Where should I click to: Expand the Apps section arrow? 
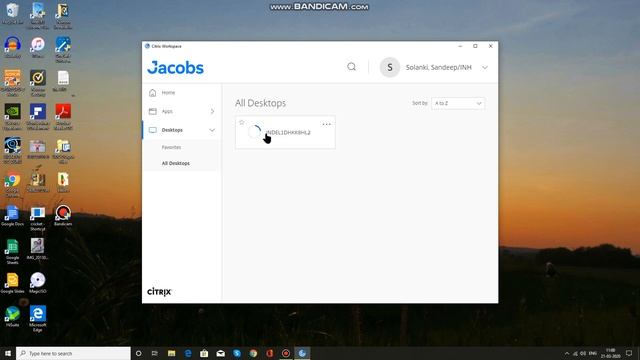tap(212, 111)
